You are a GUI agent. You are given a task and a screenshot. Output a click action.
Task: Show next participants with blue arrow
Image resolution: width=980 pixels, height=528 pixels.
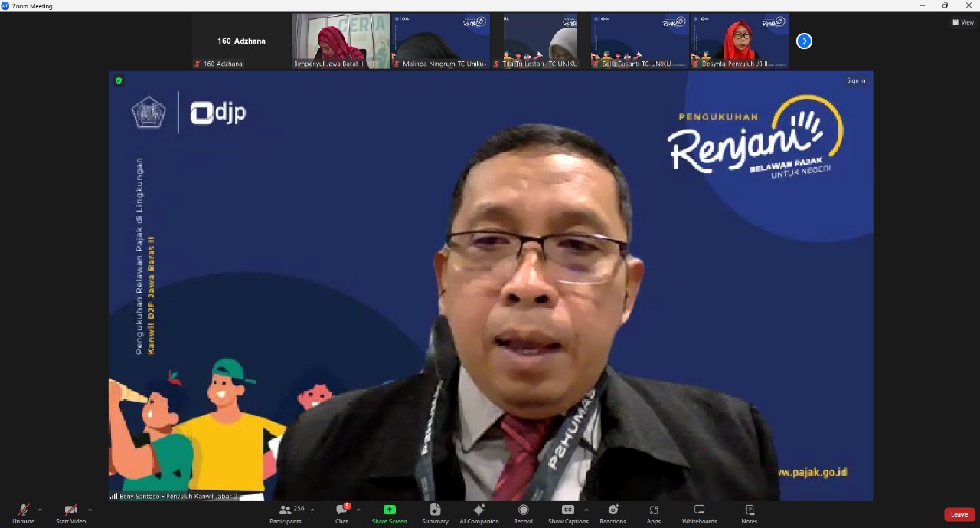[x=804, y=41]
